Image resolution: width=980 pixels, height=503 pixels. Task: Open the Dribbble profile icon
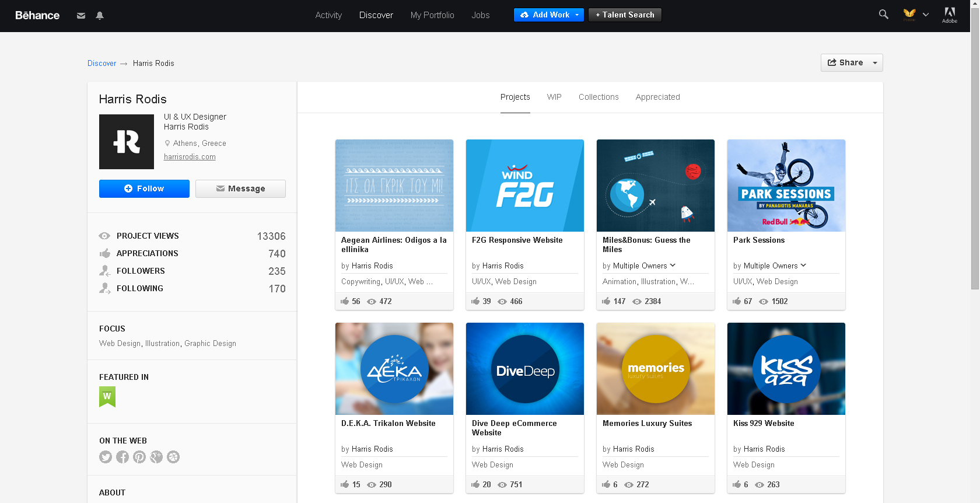click(173, 457)
